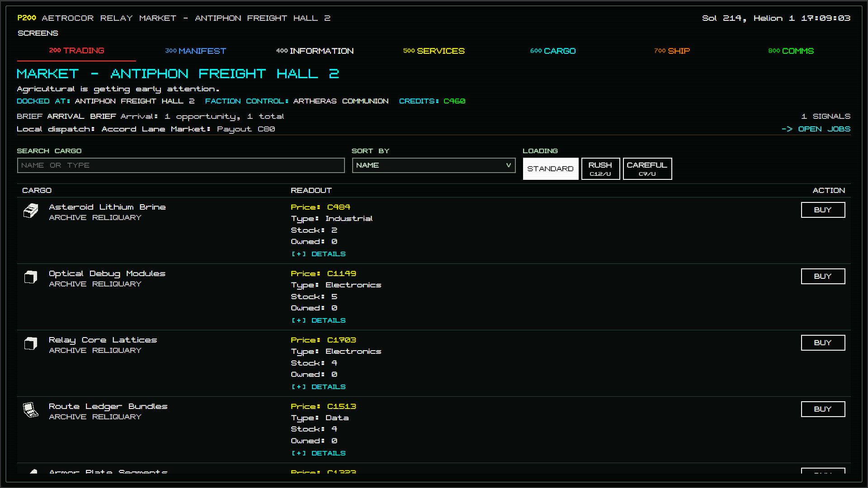Expand DETAILS for Relay Core Lattices
Image resolution: width=868 pixels, height=488 pixels.
pos(318,387)
